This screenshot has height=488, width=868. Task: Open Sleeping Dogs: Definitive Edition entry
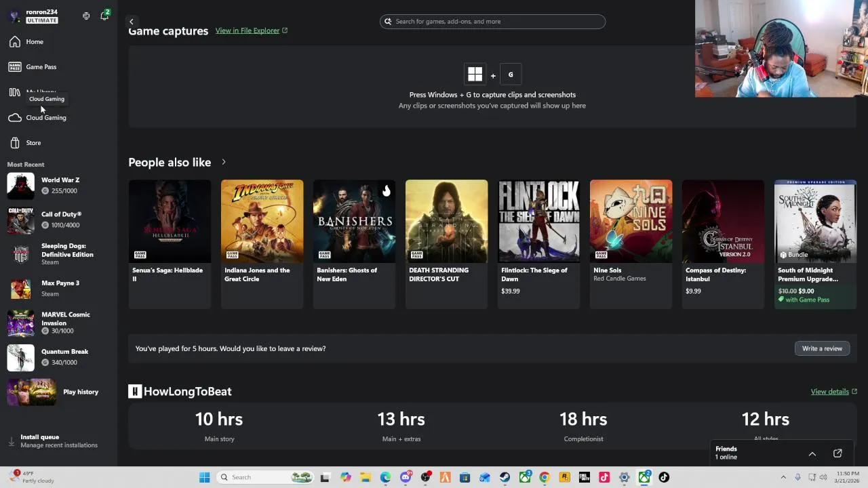point(59,254)
